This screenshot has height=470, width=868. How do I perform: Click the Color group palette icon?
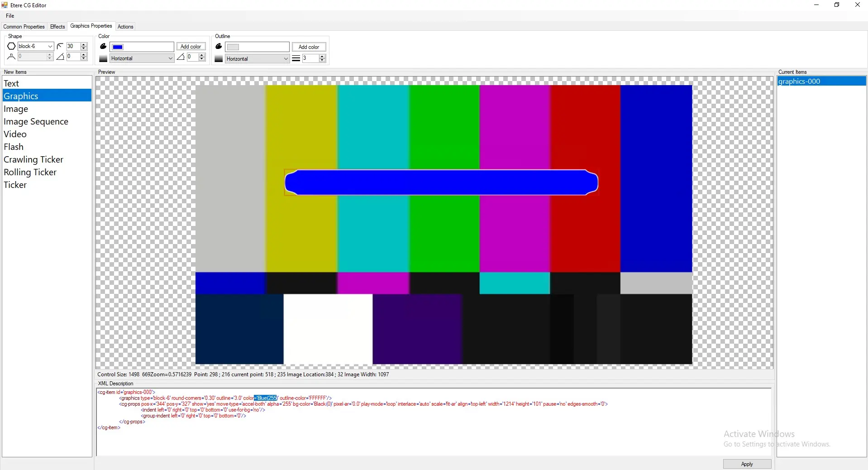(x=103, y=47)
